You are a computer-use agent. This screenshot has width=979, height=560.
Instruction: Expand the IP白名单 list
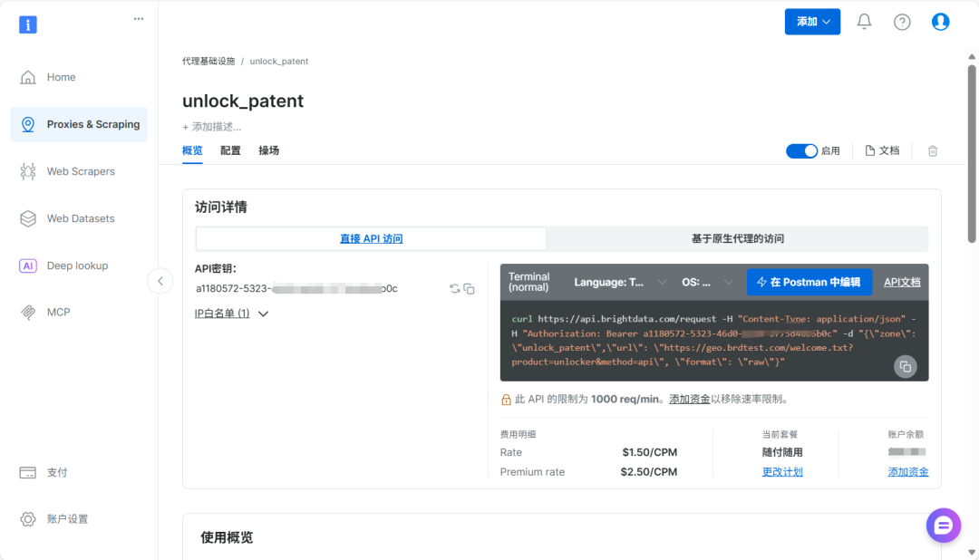coord(232,314)
